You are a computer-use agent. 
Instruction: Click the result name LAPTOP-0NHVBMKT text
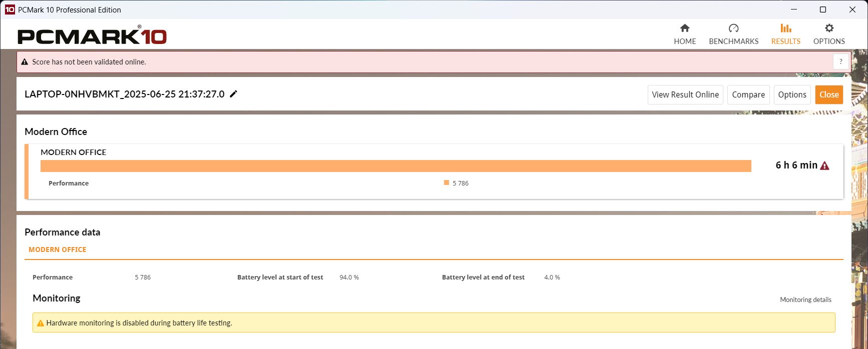[x=124, y=94]
